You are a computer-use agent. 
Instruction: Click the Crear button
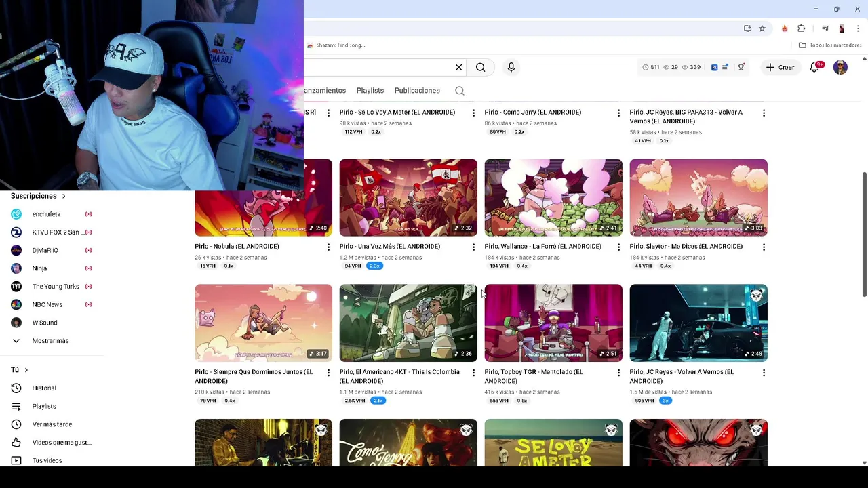pyautogui.click(x=780, y=67)
